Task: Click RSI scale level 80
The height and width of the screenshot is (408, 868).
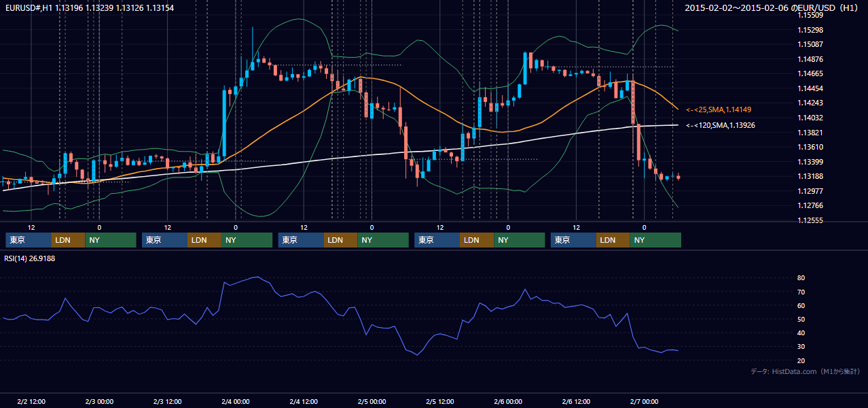Action: [x=801, y=278]
